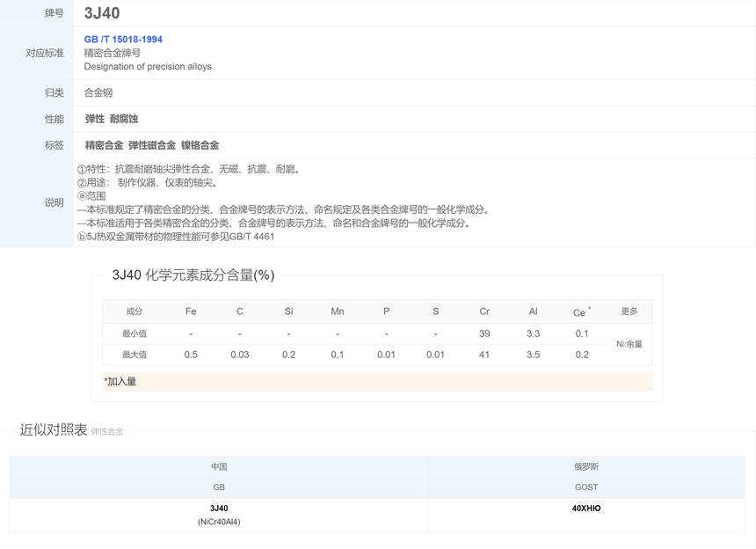Select the S column header
This screenshot has width=756, height=549.
435,311
